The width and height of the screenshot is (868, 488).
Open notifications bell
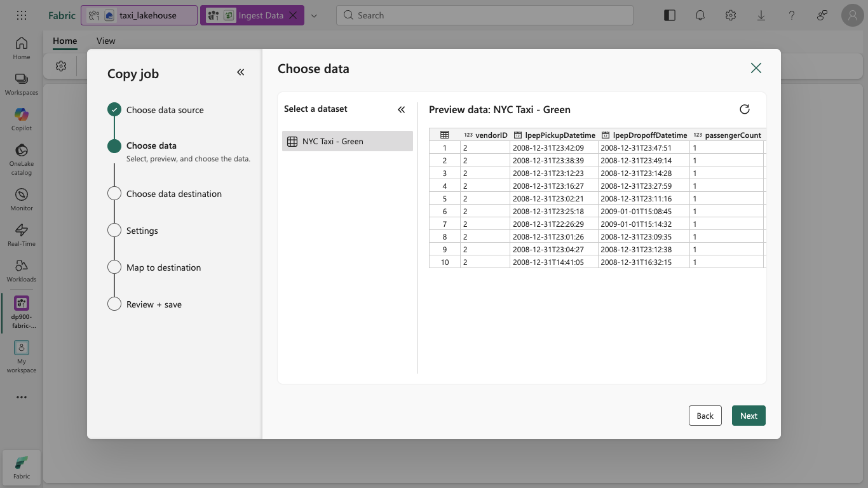pos(700,15)
